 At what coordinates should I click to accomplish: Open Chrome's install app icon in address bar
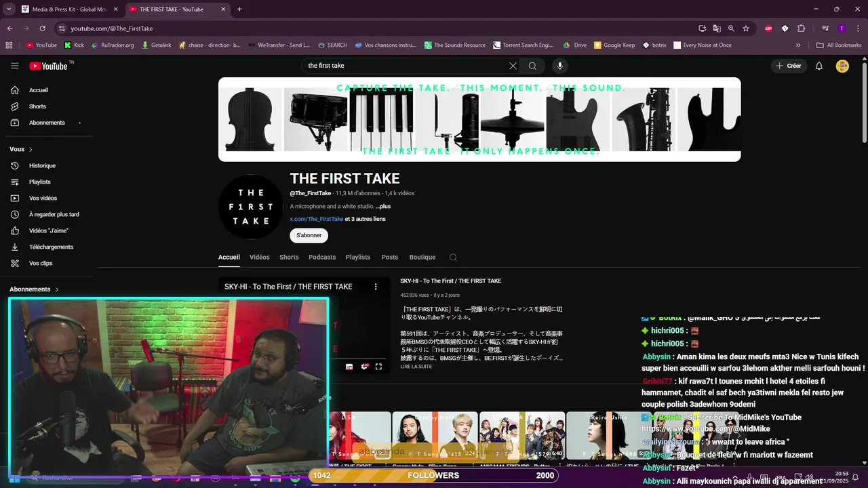pyautogui.click(x=703, y=28)
